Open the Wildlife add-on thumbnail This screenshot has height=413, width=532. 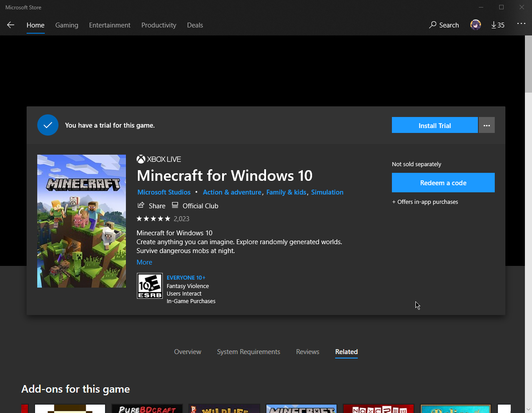(x=224, y=409)
